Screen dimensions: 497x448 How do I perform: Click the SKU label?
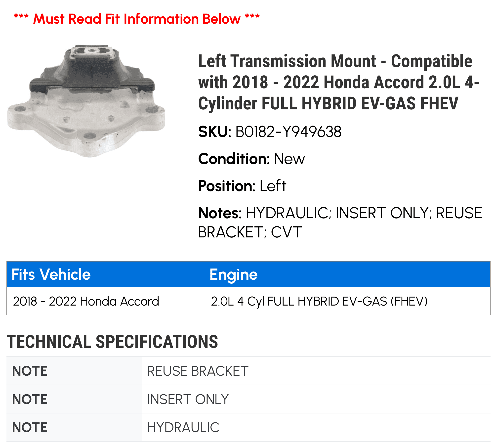point(215,132)
